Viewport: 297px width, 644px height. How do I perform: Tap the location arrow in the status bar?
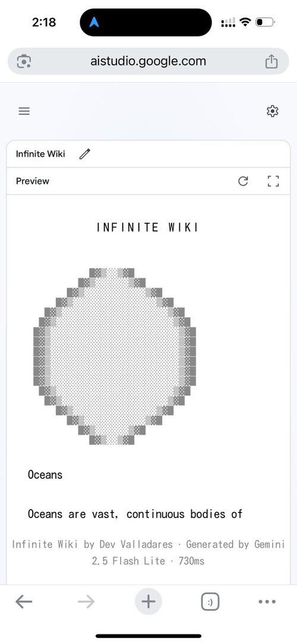coord(94,22)
